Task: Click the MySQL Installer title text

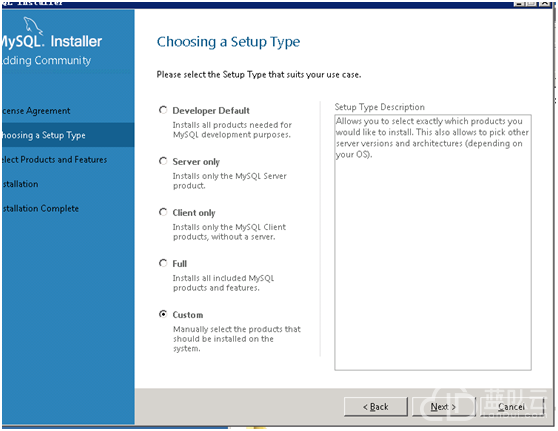Action: [52, 41]
